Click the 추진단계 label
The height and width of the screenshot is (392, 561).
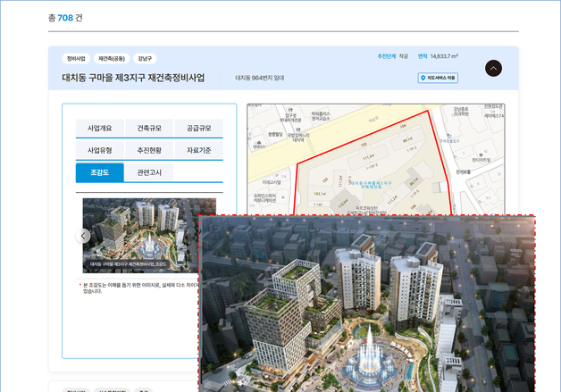pyautogui.click(x=387, y=56)
